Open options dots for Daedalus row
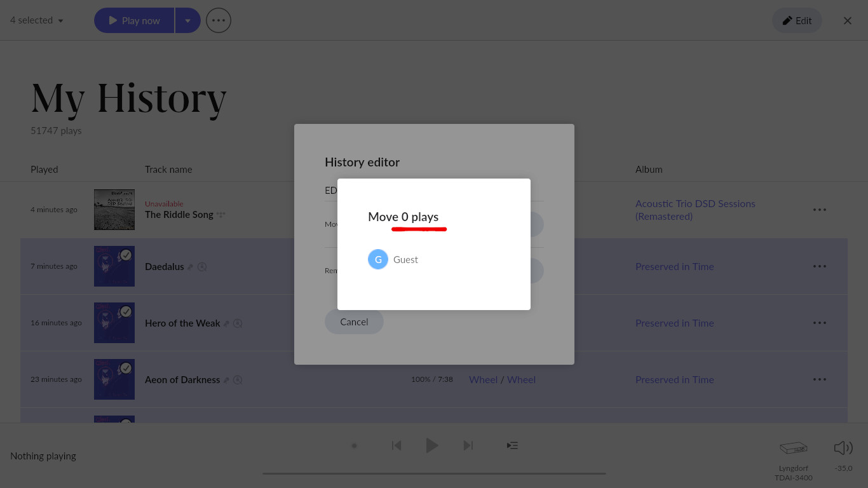The height and width of the screenshot is (488, 868). tap(820, 266)
